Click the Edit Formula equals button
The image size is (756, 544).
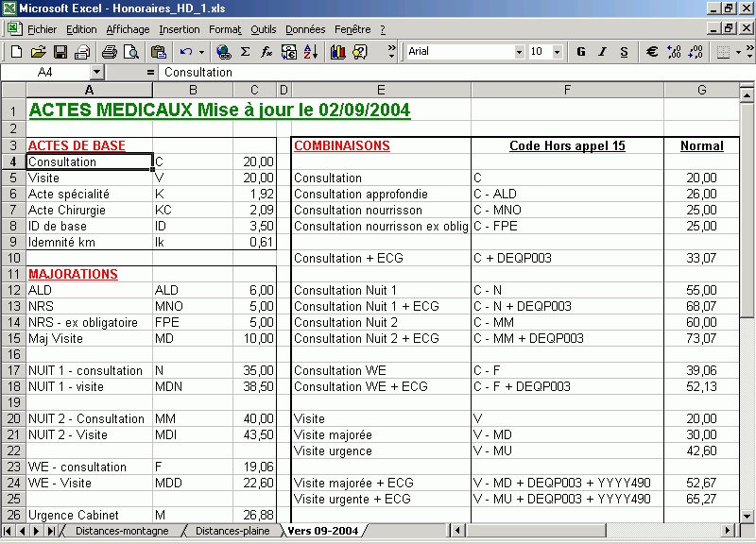click(x=150, y=73)
